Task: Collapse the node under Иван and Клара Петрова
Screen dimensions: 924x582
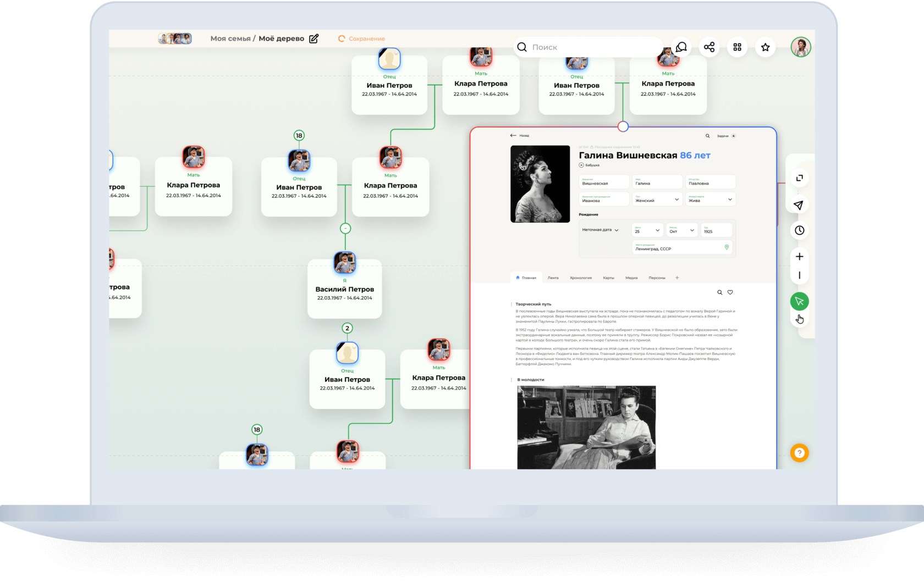Action: 345,228
